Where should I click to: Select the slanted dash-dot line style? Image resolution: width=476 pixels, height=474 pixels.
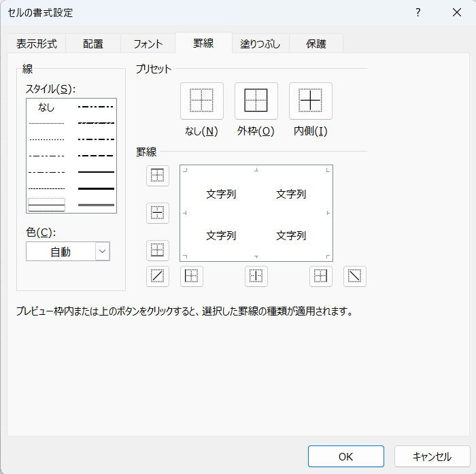click(x=96, y=123)
